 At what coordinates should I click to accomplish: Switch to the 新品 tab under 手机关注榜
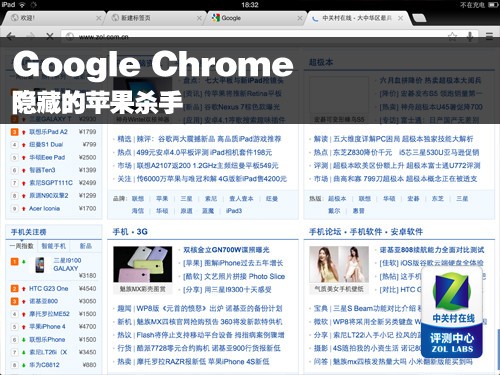(86, 246)
